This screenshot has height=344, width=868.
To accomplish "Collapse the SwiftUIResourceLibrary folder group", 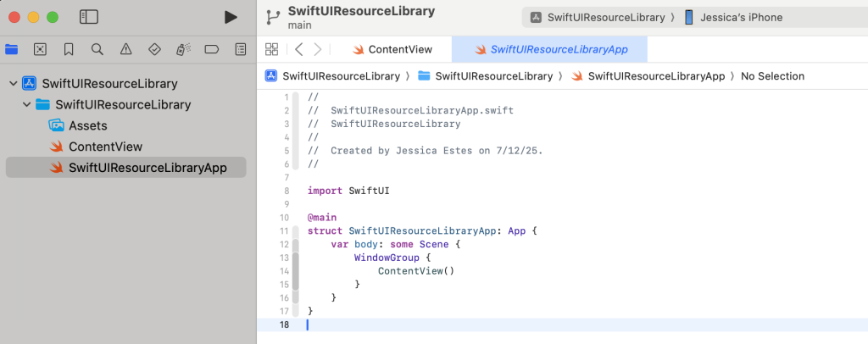I will pyautogui.click(x=26, y=104).
